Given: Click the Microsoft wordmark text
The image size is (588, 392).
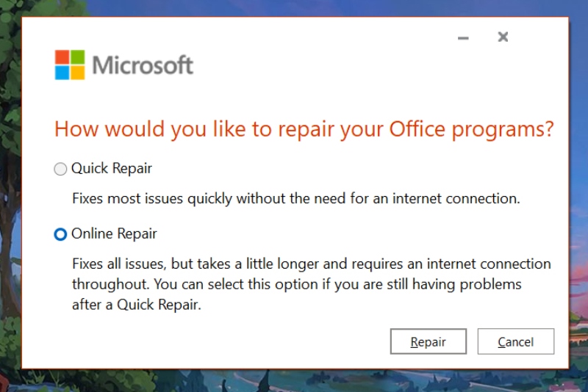Looking at the screenshot, I should click(x=143, y=65).
